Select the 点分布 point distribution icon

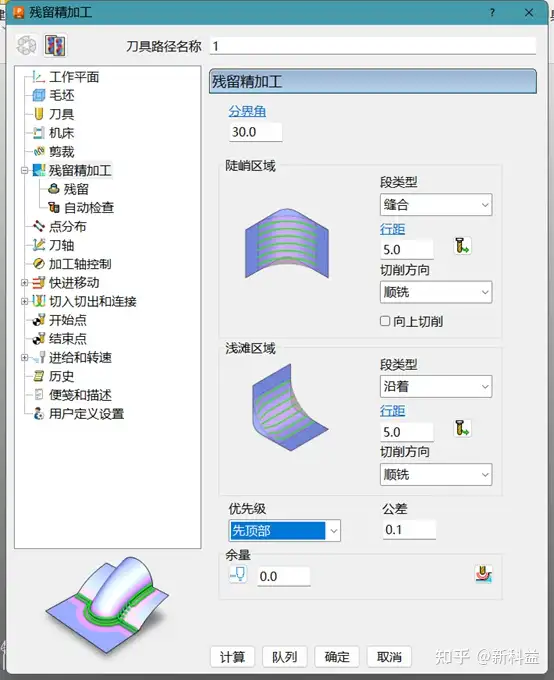39,226
